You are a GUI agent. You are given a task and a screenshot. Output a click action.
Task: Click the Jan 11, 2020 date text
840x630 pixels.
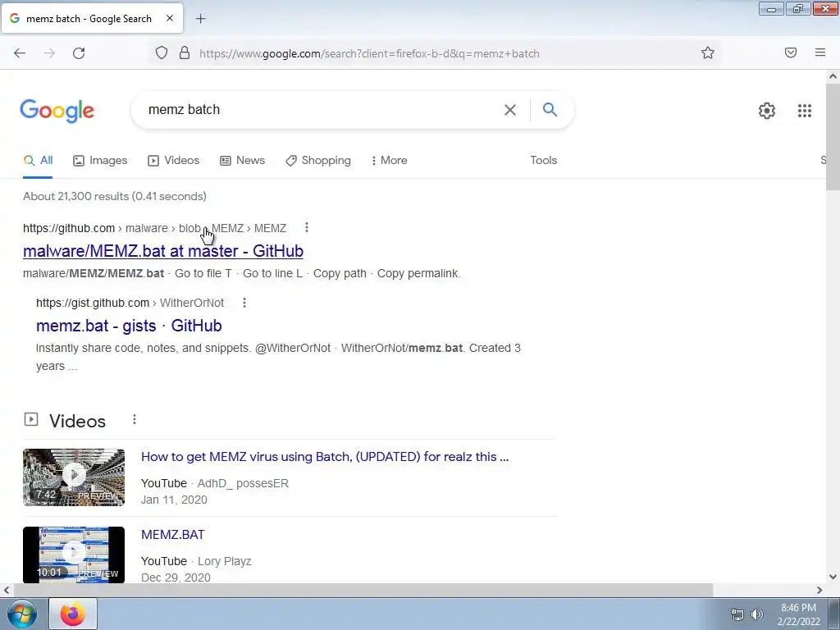click(174, 500)
